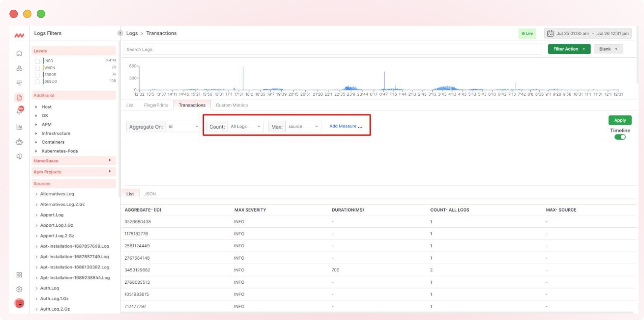Expand the Kubernetes-Pods section

point(59,151)
